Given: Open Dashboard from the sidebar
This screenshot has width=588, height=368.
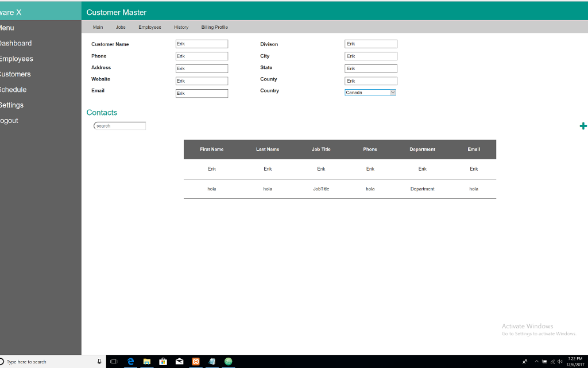Looking at the screenshot, I should tap(16, 43).
